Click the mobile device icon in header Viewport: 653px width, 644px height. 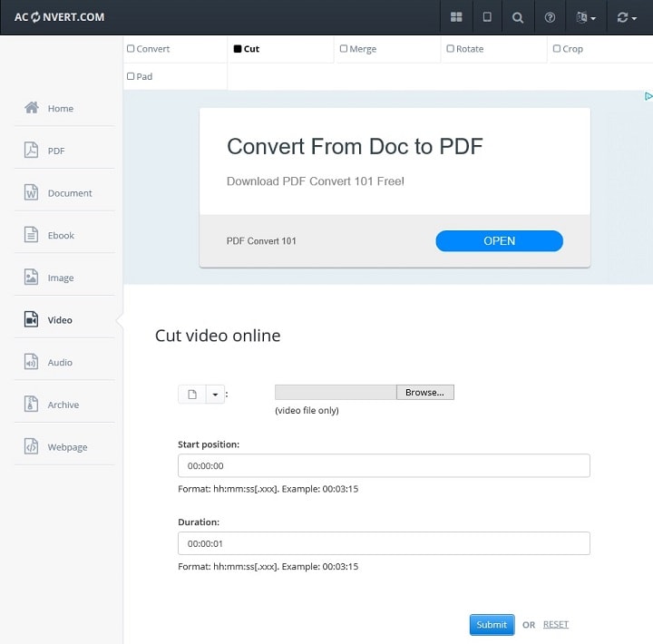487,17
